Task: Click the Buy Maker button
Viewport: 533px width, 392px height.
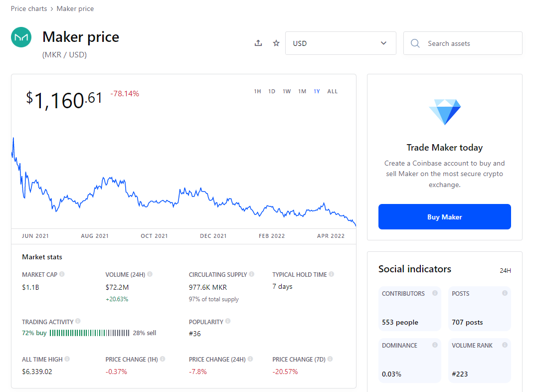Action: (x=444, y=216)
